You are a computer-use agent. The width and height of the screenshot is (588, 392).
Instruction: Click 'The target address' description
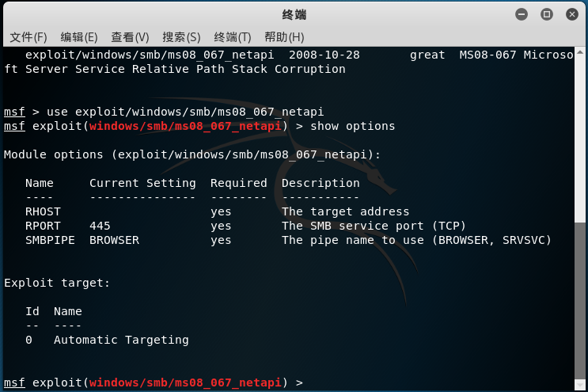pyautogui.click(x=345, y=211)
